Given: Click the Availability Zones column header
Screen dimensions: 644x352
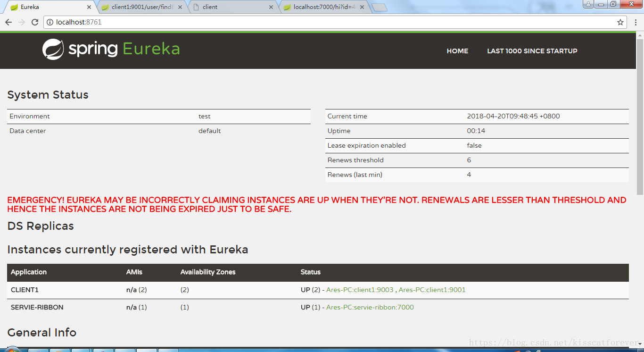Looking at the screenshot, I should point(208,272).
